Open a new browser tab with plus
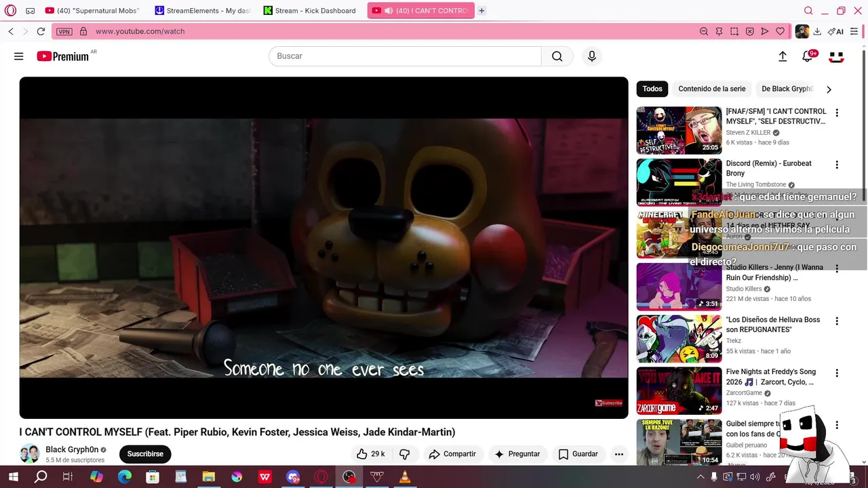The height and width of the screenshot is (488, 868). pyautogui.click(x=481, y=11)
